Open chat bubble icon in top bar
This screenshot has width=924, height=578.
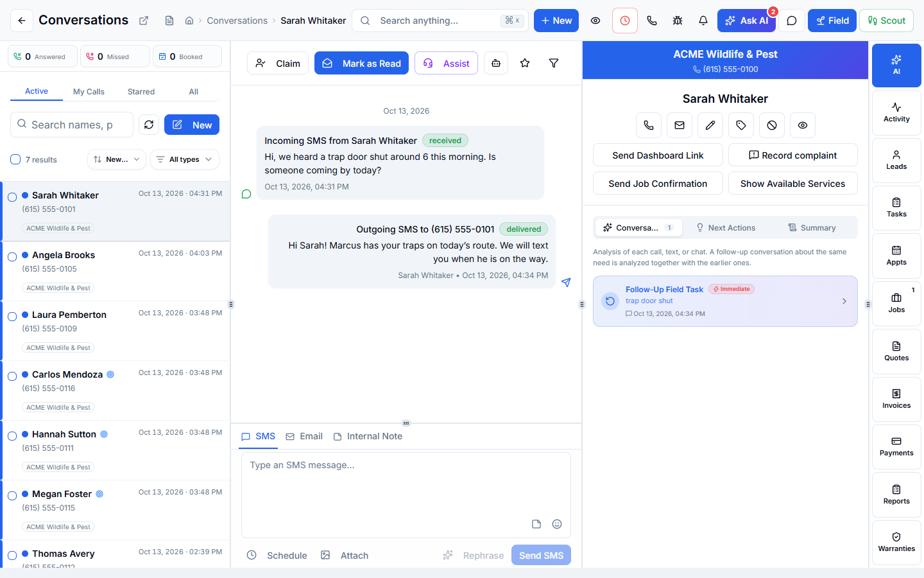pos(792,21)
